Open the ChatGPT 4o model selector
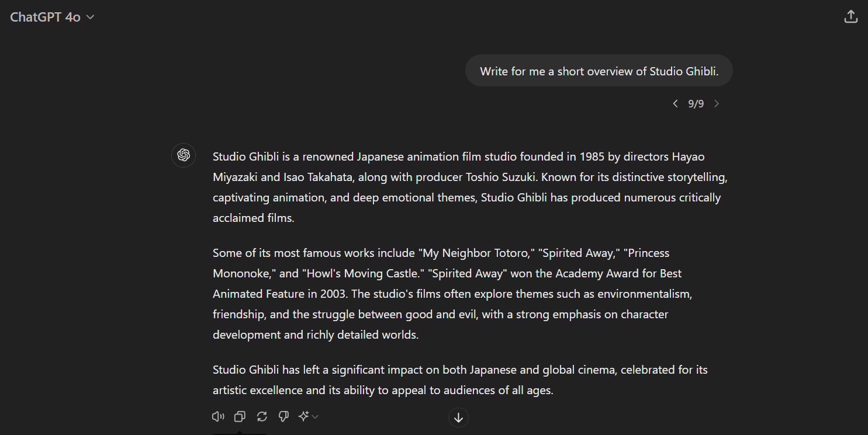868x435 pixels. click(46, 17)
